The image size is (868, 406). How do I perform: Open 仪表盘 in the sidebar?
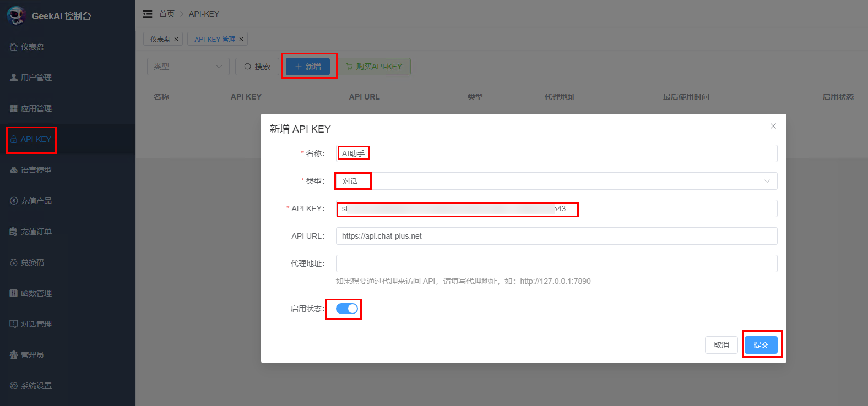68,47
